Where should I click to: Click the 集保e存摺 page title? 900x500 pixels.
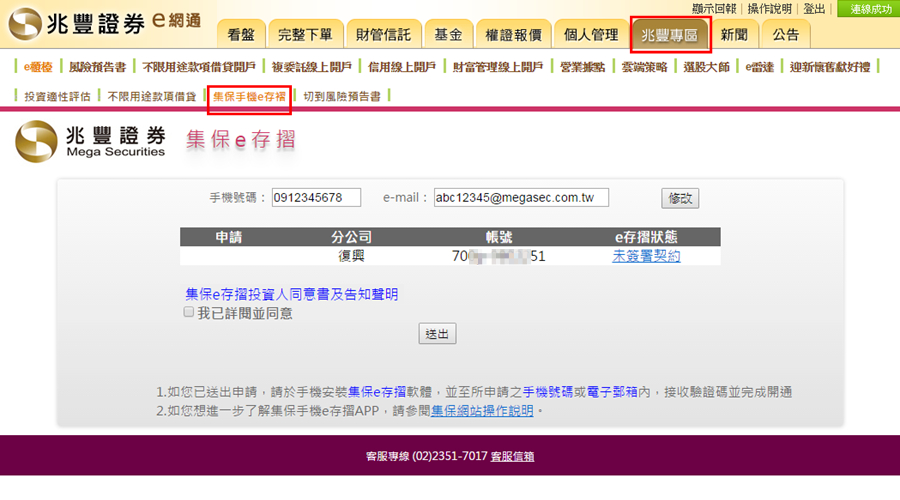(x=241, y=139)
